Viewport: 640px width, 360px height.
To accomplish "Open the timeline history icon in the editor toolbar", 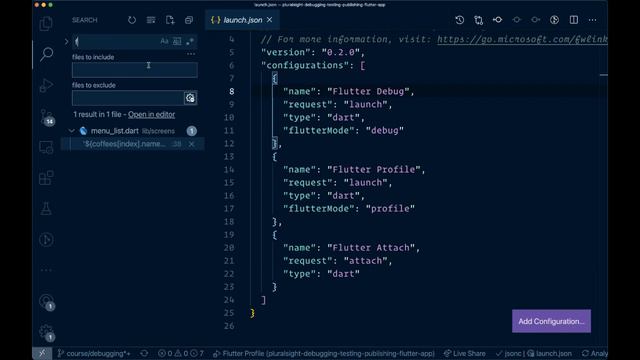I will (x=460, y=20).
